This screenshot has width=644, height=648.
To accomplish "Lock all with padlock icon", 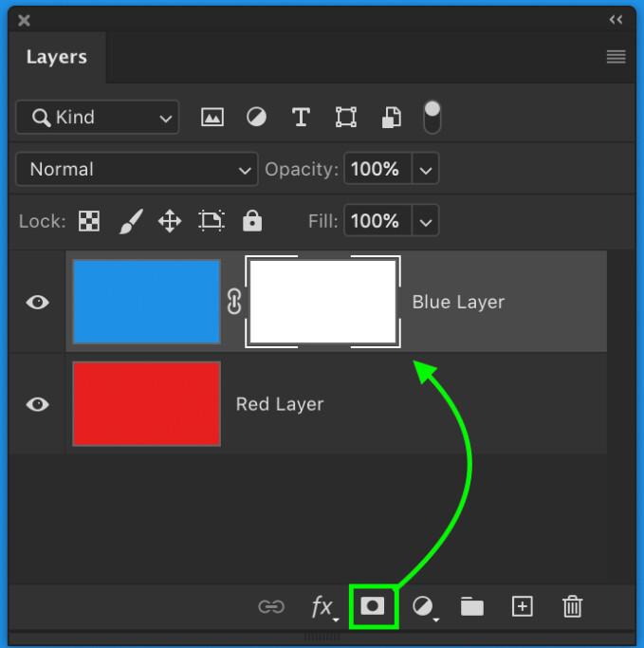I will (x=252, y=221).
